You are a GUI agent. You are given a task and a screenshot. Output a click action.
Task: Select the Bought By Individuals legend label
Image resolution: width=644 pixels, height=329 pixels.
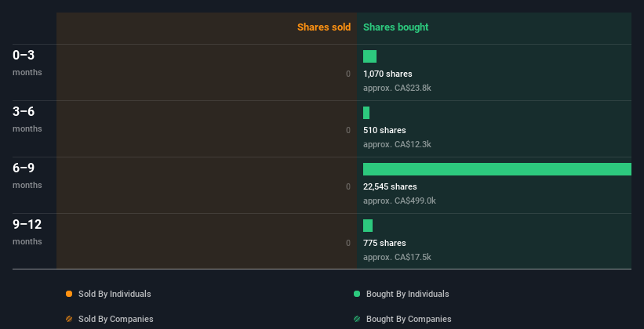[x=407, y=294]
